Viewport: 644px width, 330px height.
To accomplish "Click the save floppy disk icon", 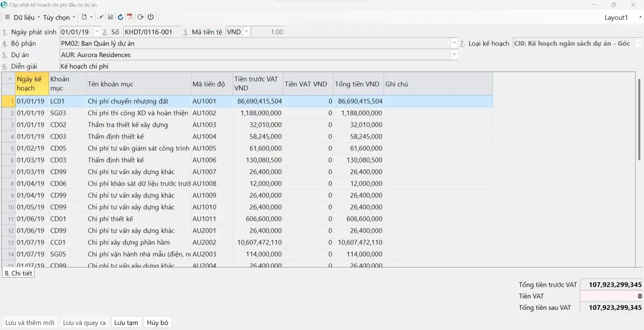I will [x=111, y=17].
